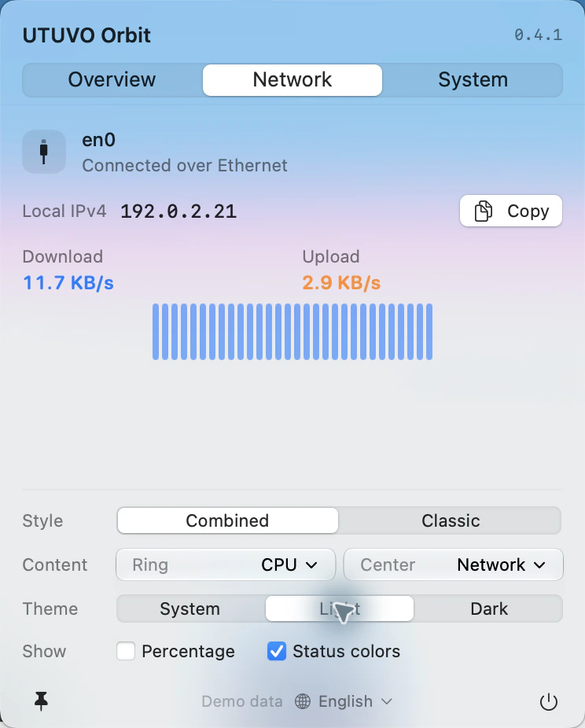This screenshot has height=728, width=585.
Task: Click the globe language icon
Action: 303,701
